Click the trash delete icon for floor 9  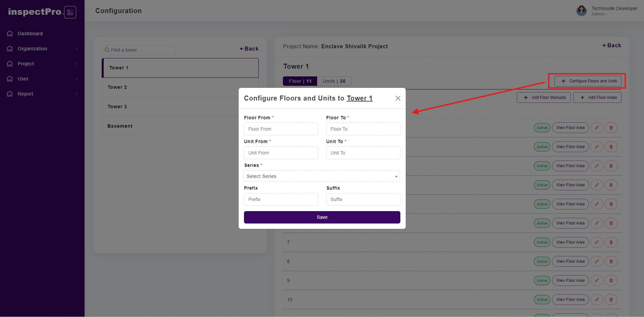[611, 280]
